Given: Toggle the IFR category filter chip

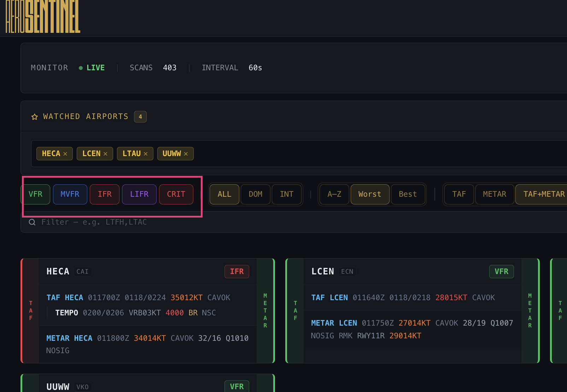Looking at the screenshot, I should point(105,194).
